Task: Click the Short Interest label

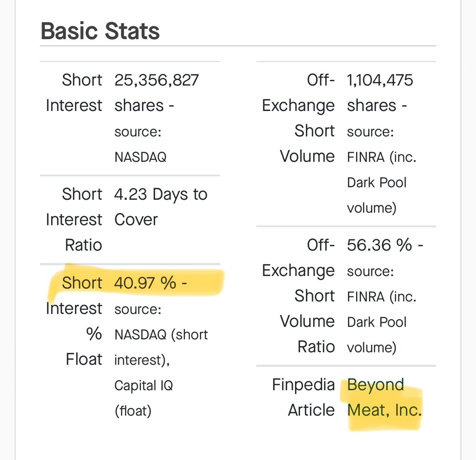Action: tap(74, 93)
